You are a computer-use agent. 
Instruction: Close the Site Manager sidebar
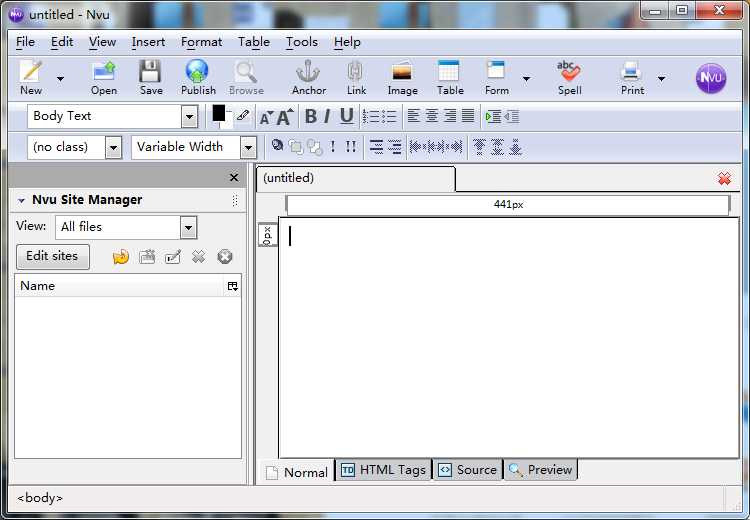[x=234, y=177]
